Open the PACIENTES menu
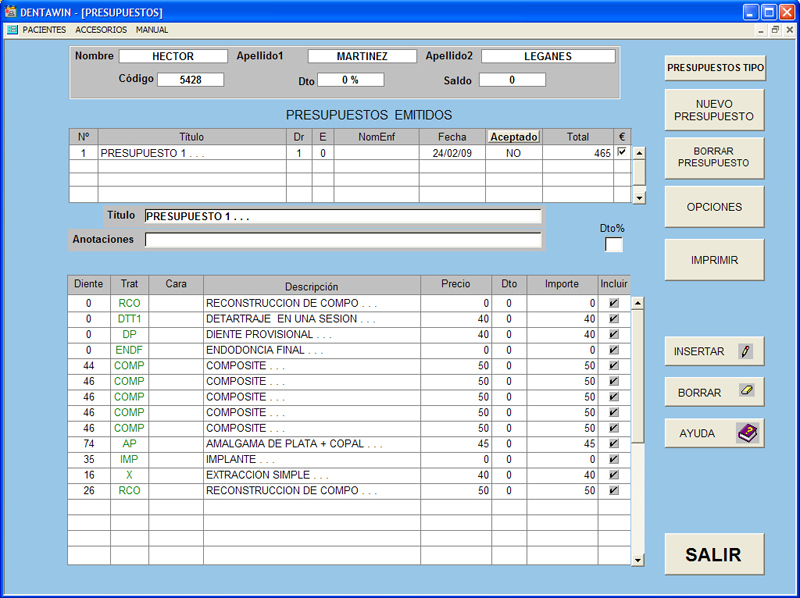Viewport: 800px width, 598px height. (44, 30)
